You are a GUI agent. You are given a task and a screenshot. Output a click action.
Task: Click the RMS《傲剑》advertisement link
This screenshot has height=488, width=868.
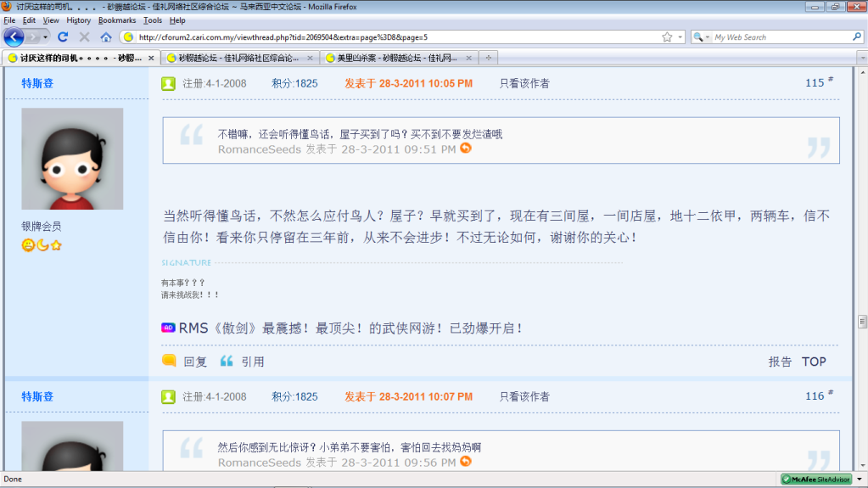[x=350, y=328]
